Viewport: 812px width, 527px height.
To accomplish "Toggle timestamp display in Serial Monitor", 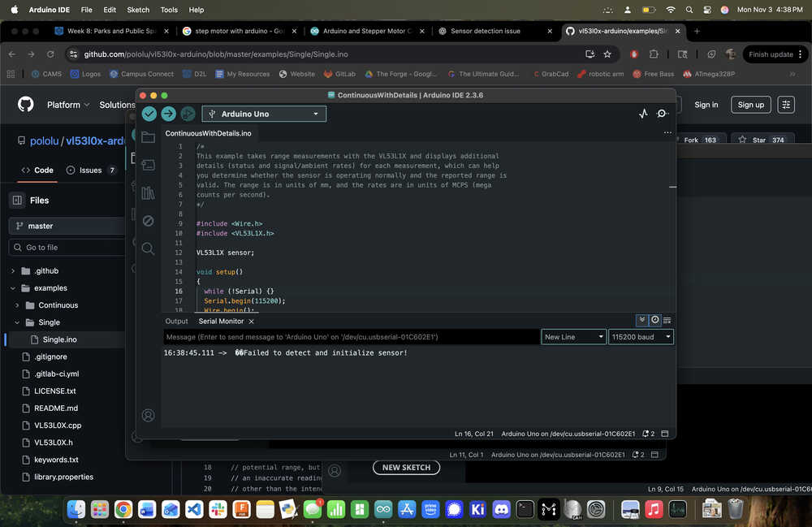I will click(654, 320).
